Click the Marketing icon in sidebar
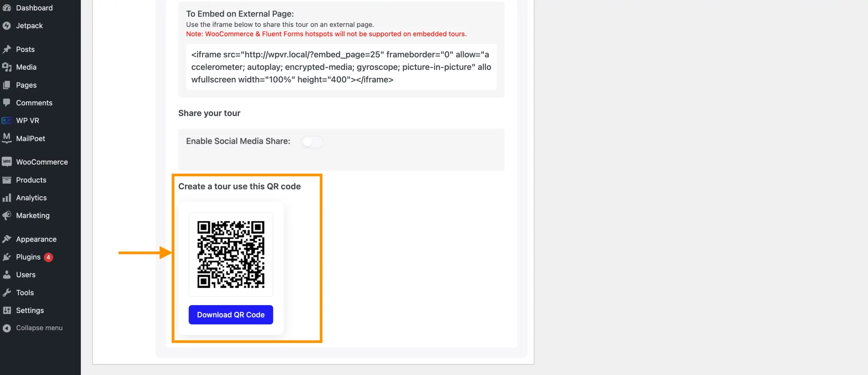The height and width of the screenshot is (375, 868). (x=7, y=216)
